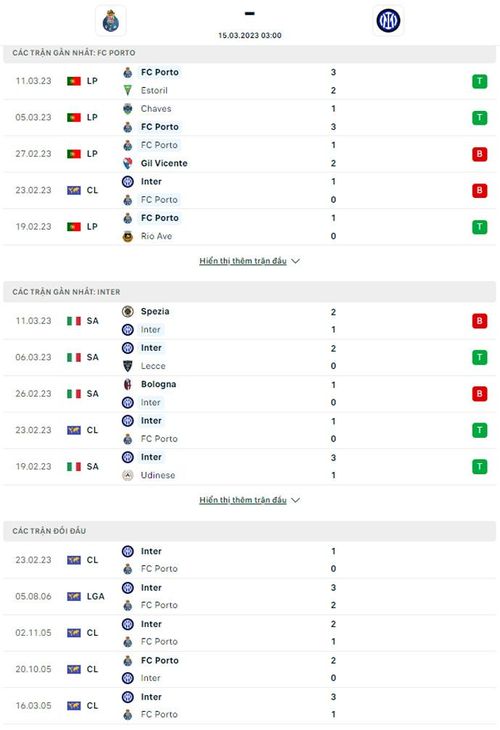Click the Lecce team logo
Screen dimensions: 500x730
[128, 366]
